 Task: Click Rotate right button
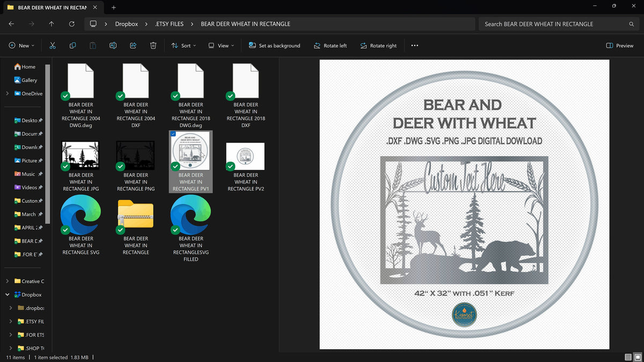378,46
